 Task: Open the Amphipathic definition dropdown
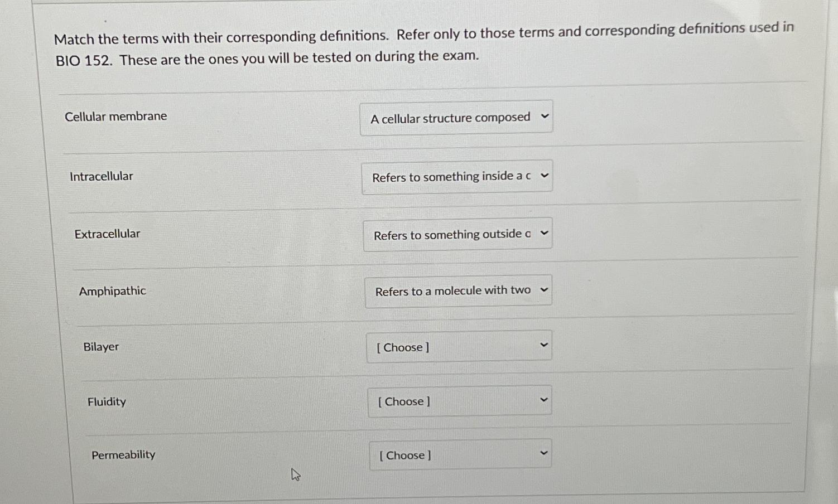(x=458, y=290)
